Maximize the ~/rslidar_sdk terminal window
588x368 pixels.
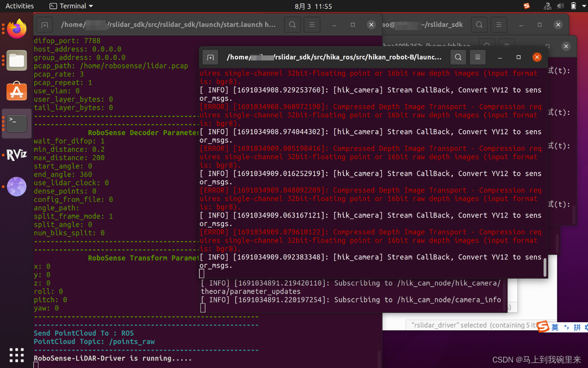coord(540,25)
